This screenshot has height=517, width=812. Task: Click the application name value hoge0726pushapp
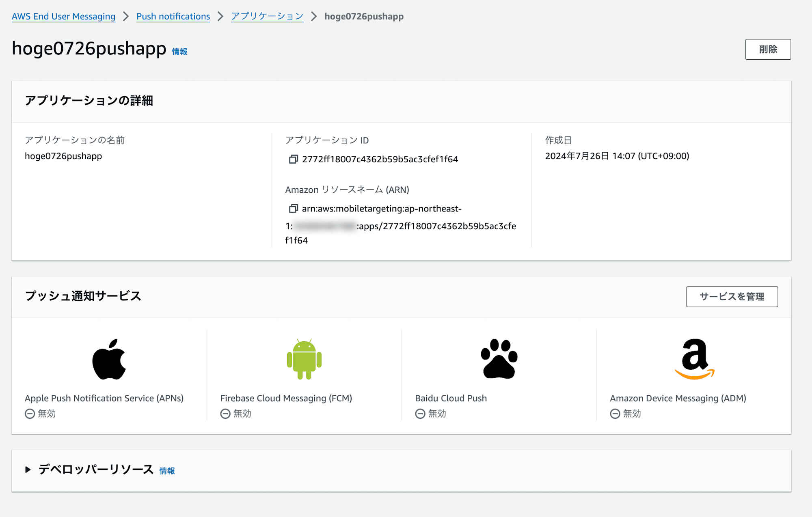(63, 156)
